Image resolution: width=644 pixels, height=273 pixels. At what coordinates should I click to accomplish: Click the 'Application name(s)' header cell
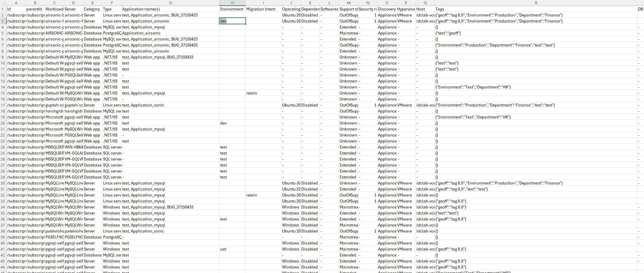[x=170, y=9]
